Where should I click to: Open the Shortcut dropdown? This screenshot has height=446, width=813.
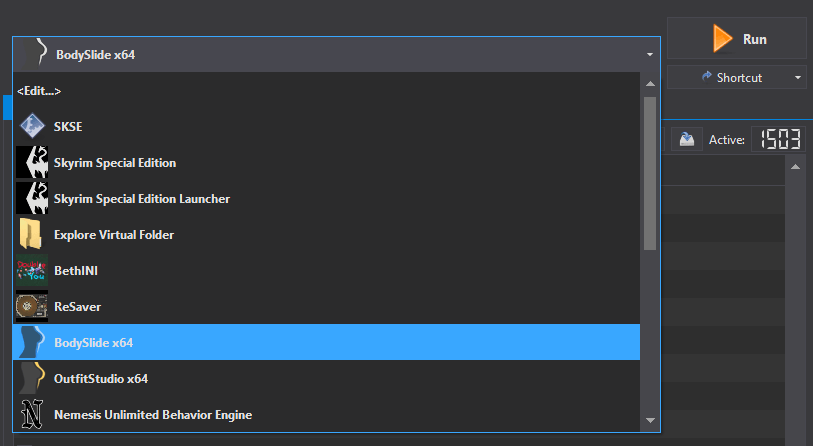click(x=738, y=77)
